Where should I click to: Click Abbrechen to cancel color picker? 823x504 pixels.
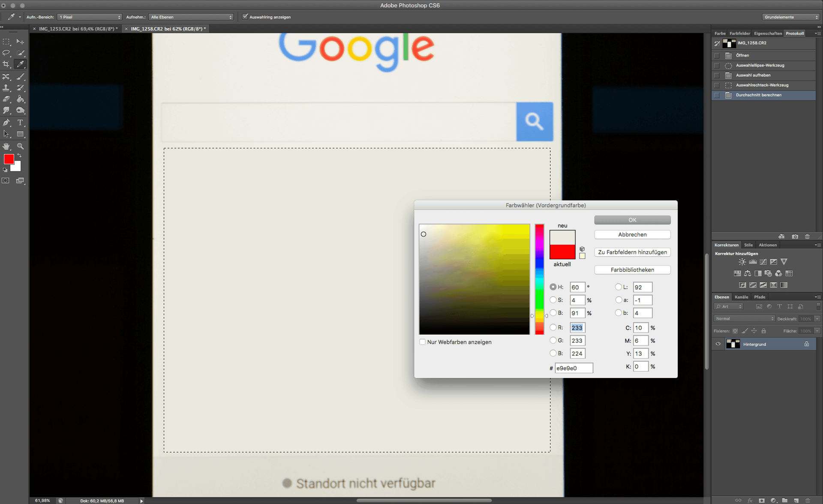[632, 234]
